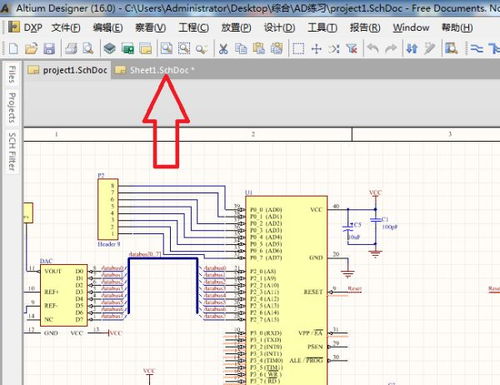Click the Fit Document zoom icon
This screenshot has height=385, width=500.
[166, 49]
